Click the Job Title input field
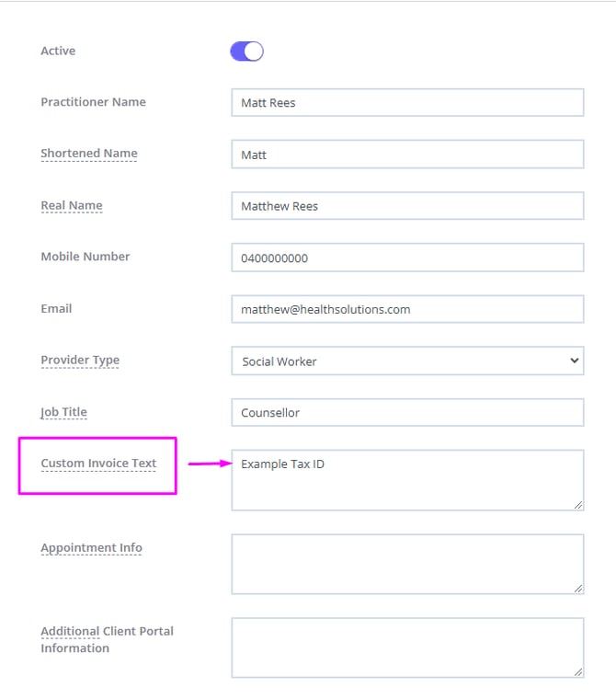The image size is (616, 699). 407,413
